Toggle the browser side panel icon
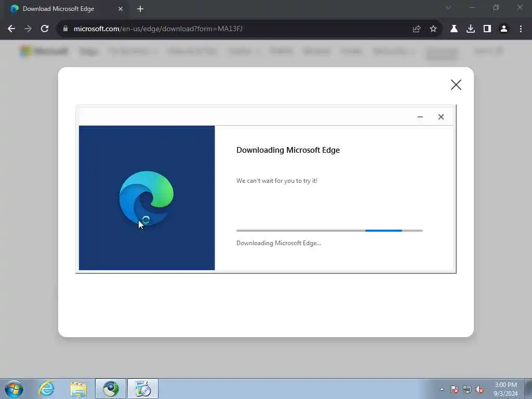This screenshot has width=532, height=399. click(x=487, y=29)
